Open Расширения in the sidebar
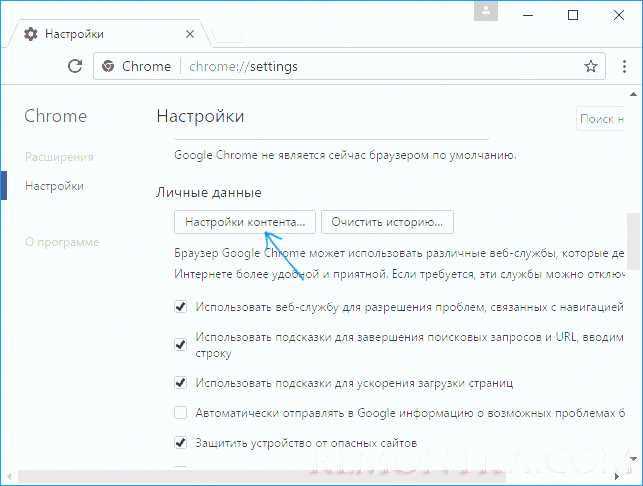This screenshot has height=486, width=643. pos(59,157)
